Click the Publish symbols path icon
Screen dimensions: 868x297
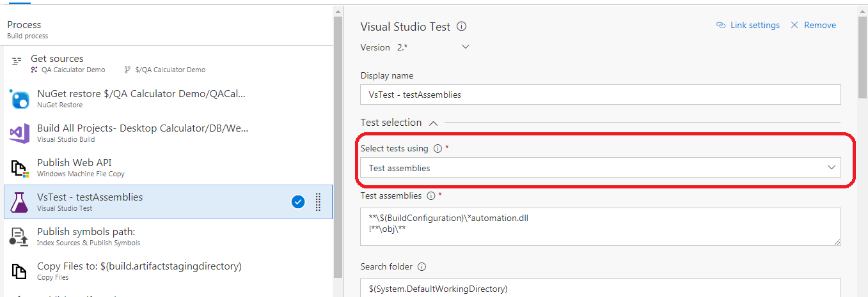19,237
